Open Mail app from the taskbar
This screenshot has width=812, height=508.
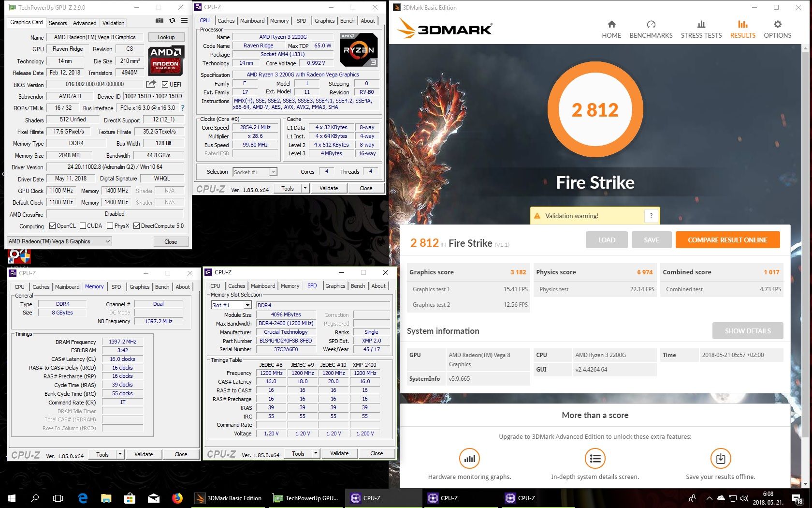tap(154, 498)
